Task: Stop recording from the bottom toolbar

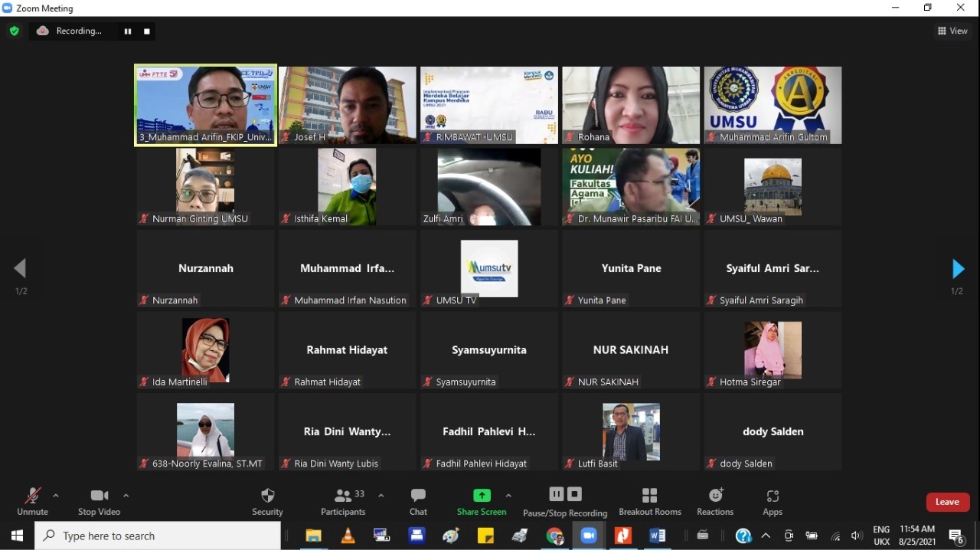Action: pyautogui.click(x=575, y=494)
